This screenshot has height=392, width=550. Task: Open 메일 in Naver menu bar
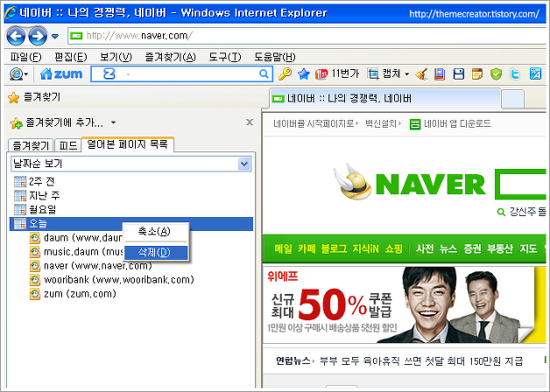pyautogui.click(x=283, y=248)
